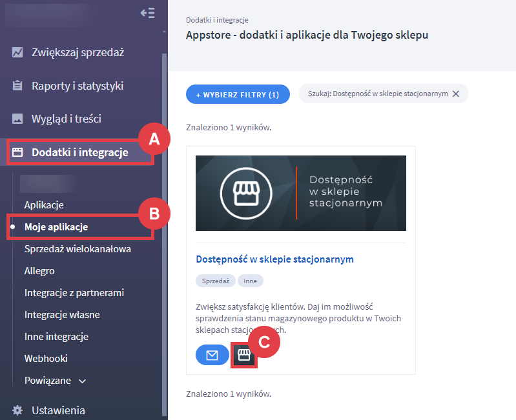Click the dark storefront icon button
Viewport: 516px width, 420px height.
(244, 355)
